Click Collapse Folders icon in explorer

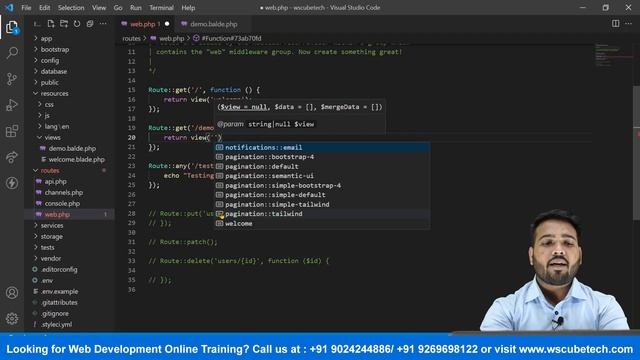(x=90, y=24)
